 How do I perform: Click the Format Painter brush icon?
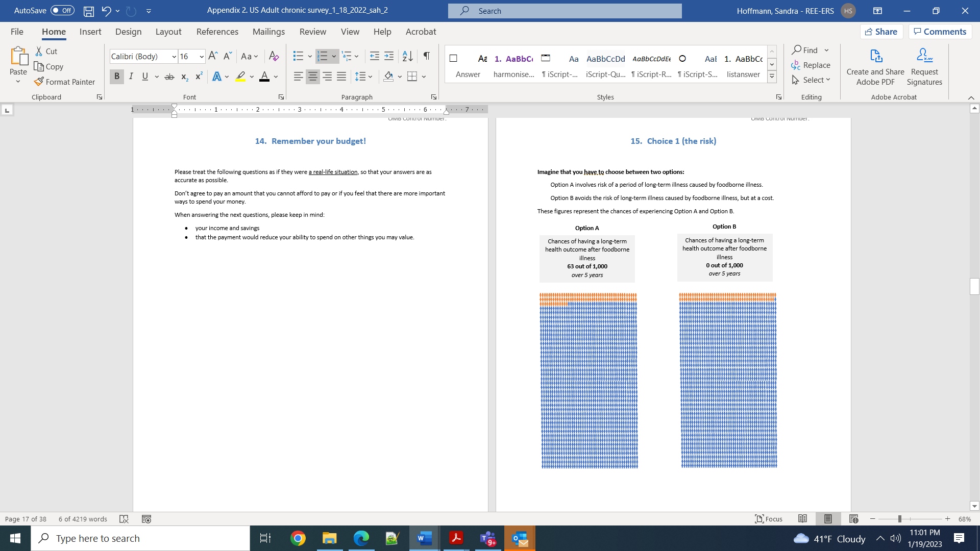coord(39,82)
